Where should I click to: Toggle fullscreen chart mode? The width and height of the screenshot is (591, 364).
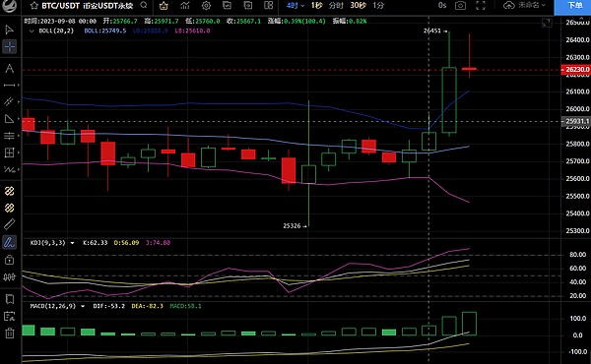pos(481,5)
